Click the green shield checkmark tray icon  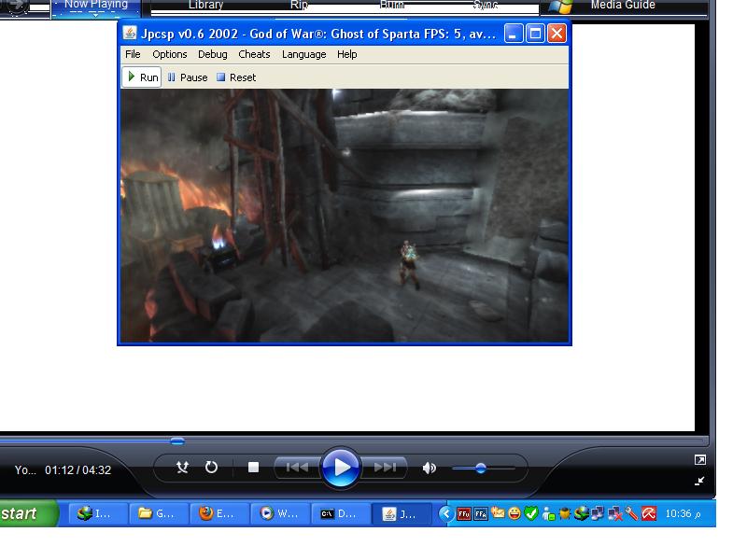coord(530,513)
